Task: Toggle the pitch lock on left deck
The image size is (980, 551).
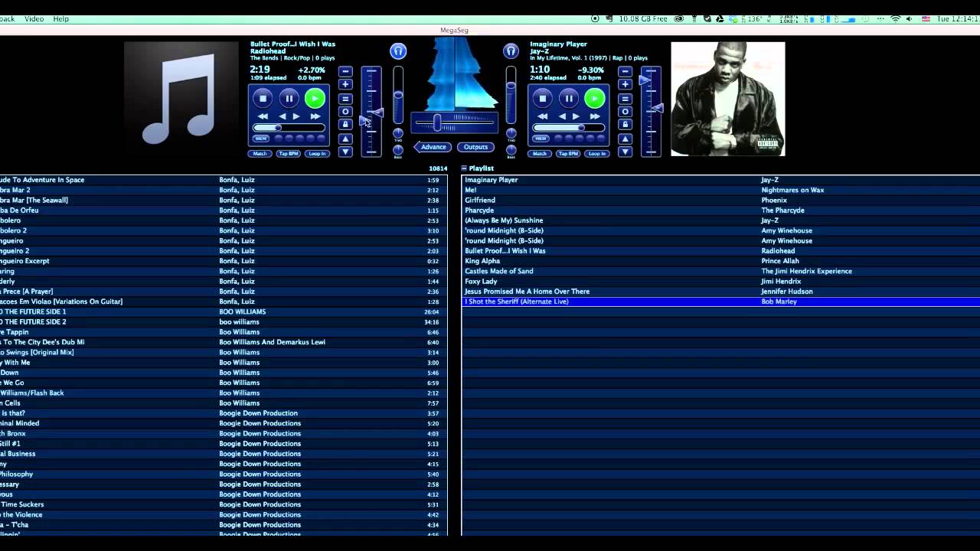Action: 345,124
